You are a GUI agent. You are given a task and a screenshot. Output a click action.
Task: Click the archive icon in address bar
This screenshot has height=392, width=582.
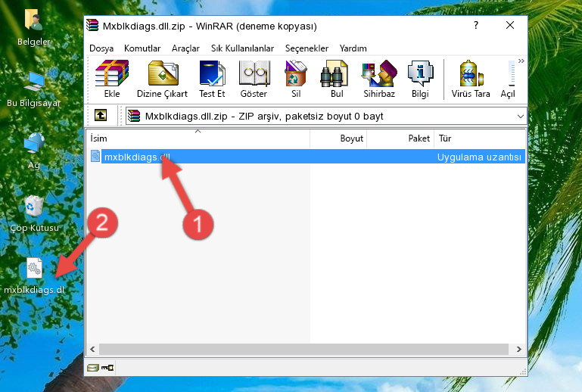click(134, 117)
